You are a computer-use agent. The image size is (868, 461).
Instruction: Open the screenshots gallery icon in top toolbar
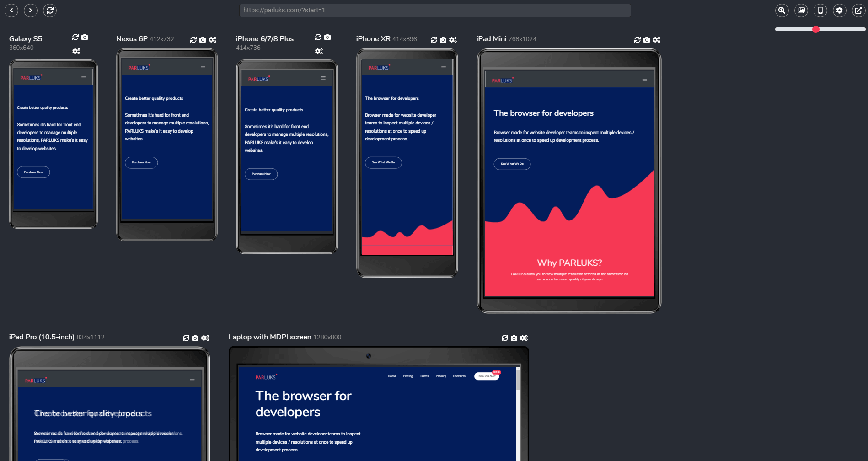[x=801, y=10]
